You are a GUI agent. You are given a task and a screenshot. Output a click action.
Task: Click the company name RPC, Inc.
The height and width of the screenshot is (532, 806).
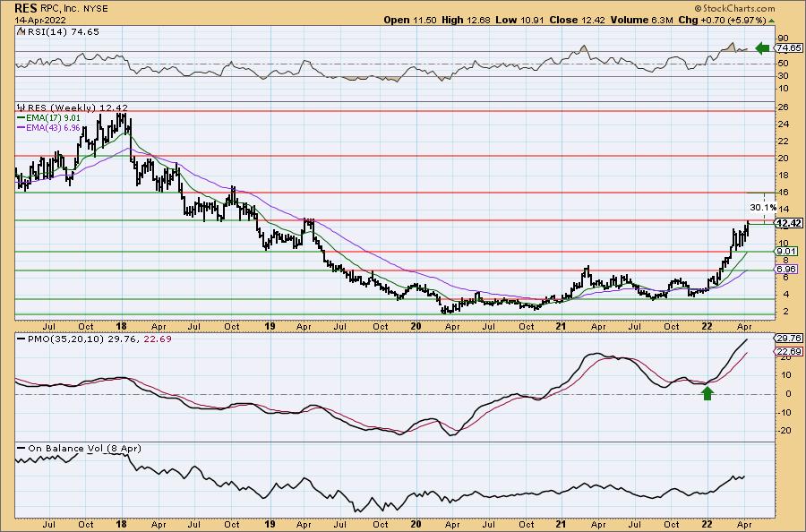coord(61,9)
